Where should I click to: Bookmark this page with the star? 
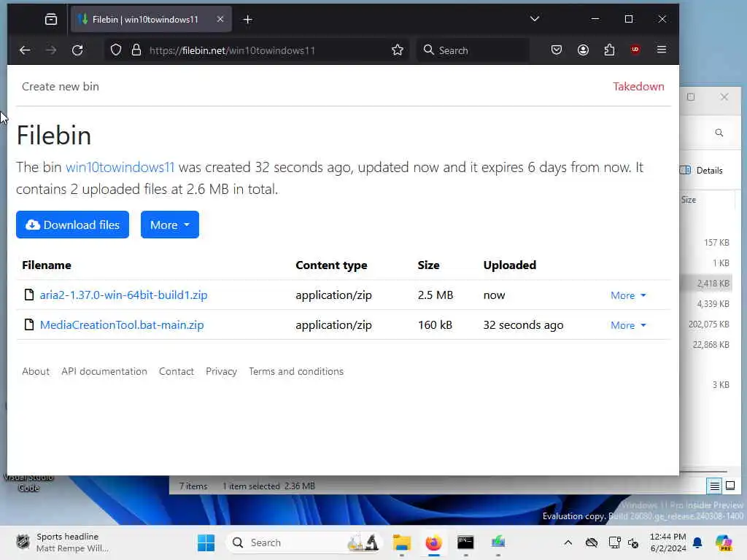[398, 50]
